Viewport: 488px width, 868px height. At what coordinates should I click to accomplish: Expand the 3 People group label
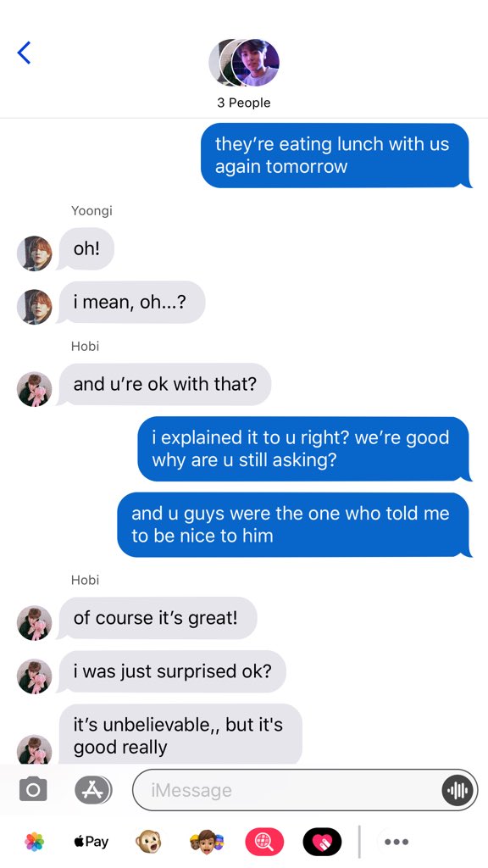tap(244, 103)
